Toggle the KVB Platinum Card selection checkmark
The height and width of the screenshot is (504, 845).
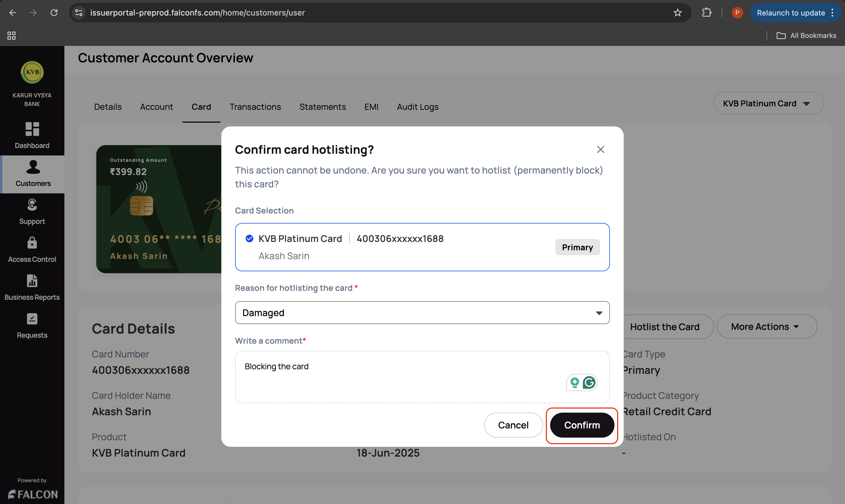point(249,238)
